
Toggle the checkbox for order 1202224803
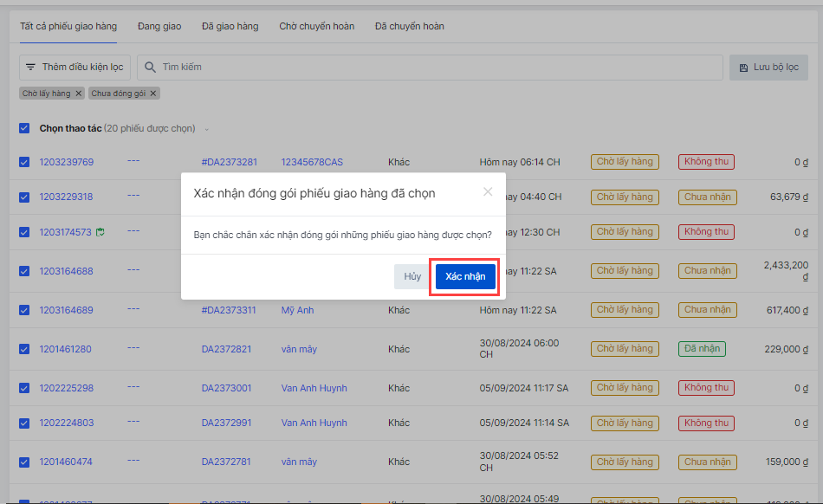point(24,423)
